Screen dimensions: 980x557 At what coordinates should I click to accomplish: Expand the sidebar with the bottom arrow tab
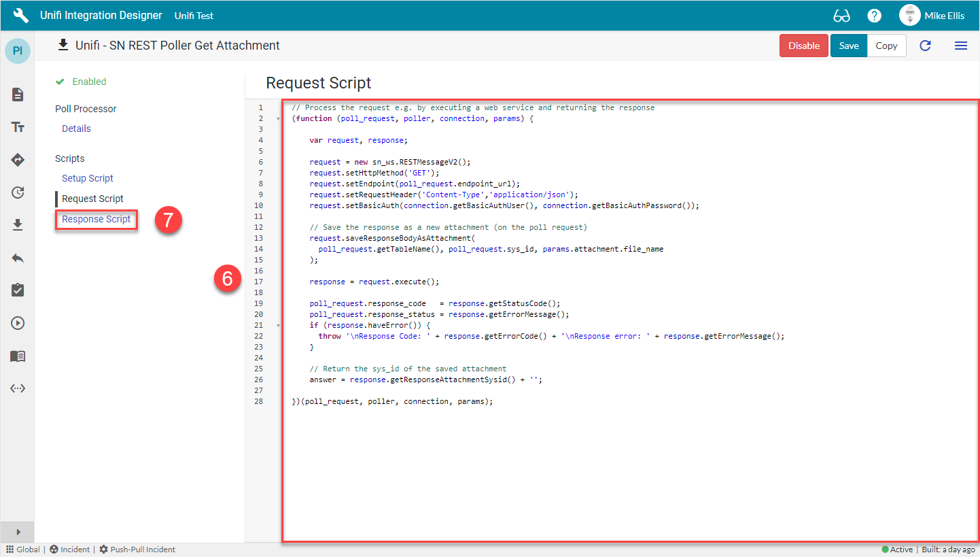[x=17, y=532]
